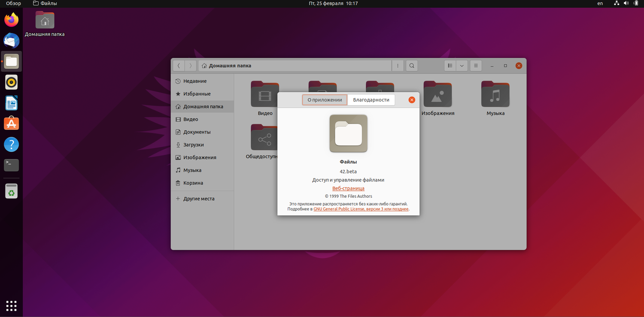644x317 pixels.
Task: Select the Изображения folder in the file grid
Action: [x=438, y=98]
